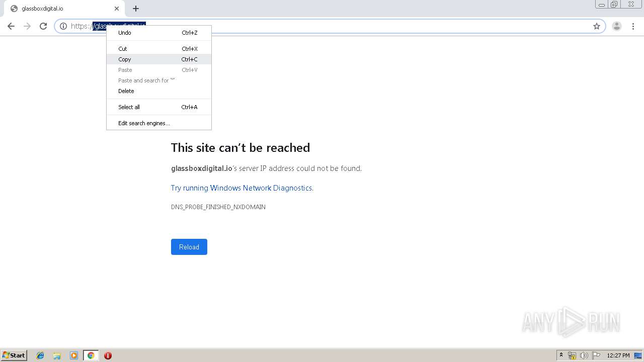The height and width of the screenshot is (362, 644).
Task: Open a new tab with plus button
Action: pyautogui.click(x=136, y=9)
